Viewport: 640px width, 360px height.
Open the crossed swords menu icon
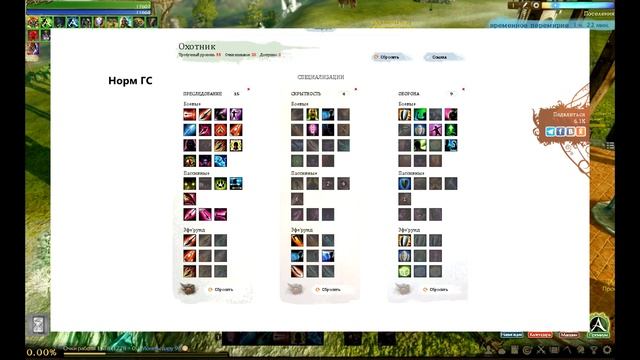coord(541,350)
